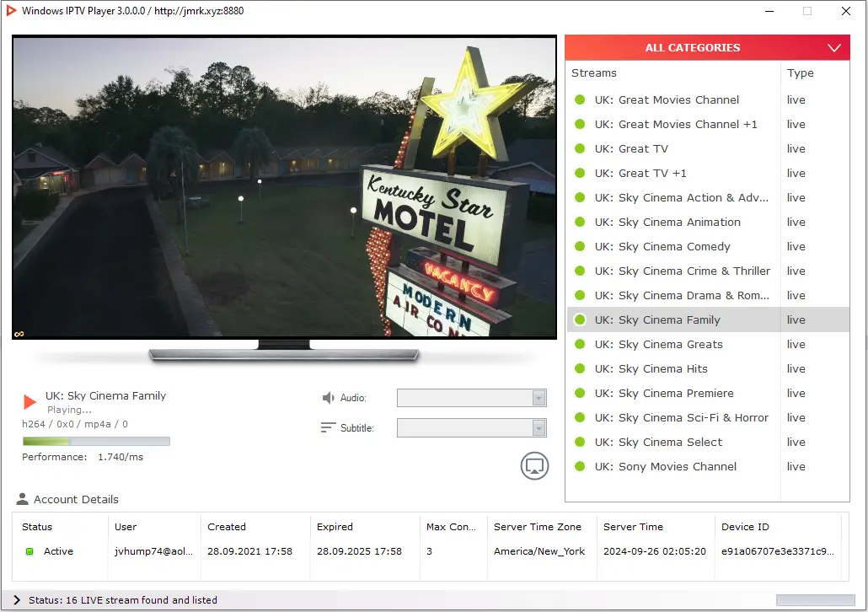
Task: Click the Account Details person icon
Action: click(x=22, y=499)
